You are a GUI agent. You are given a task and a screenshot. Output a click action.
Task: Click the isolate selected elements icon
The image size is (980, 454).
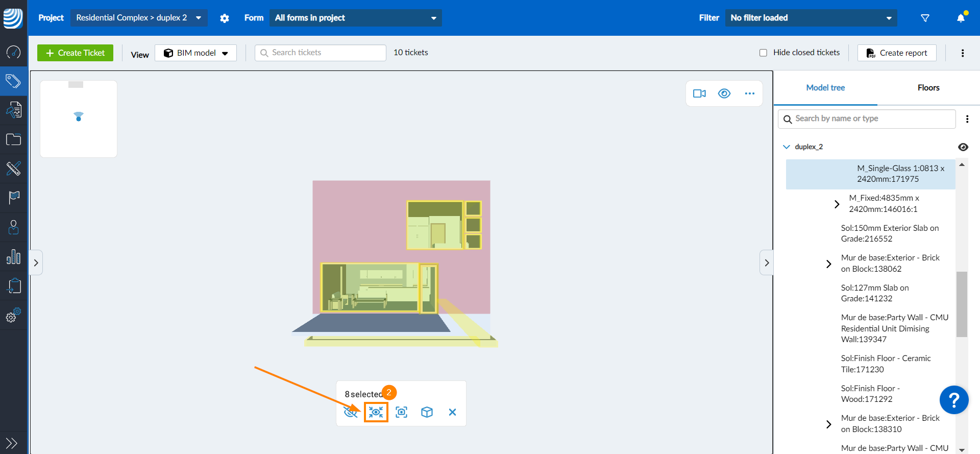pyautogui.click(x=376, y=412)
